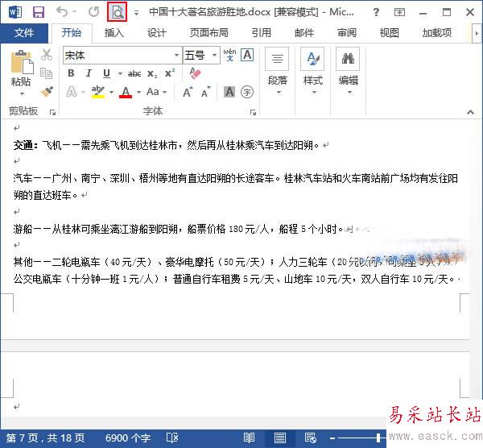
Task: Expand the font name dropdown arrow
Action: (177, 56)
